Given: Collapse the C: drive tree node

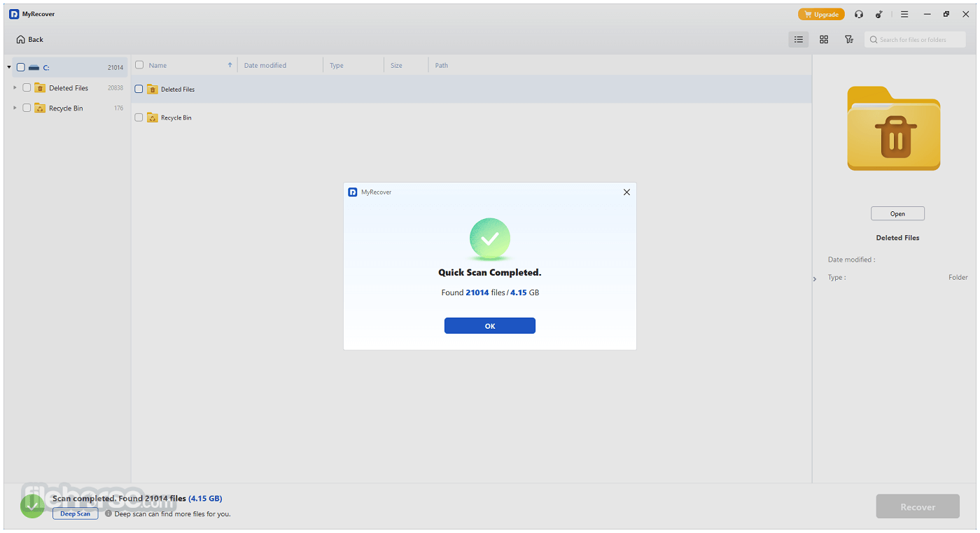Looking at the screenshot, I should click(9, 68).
